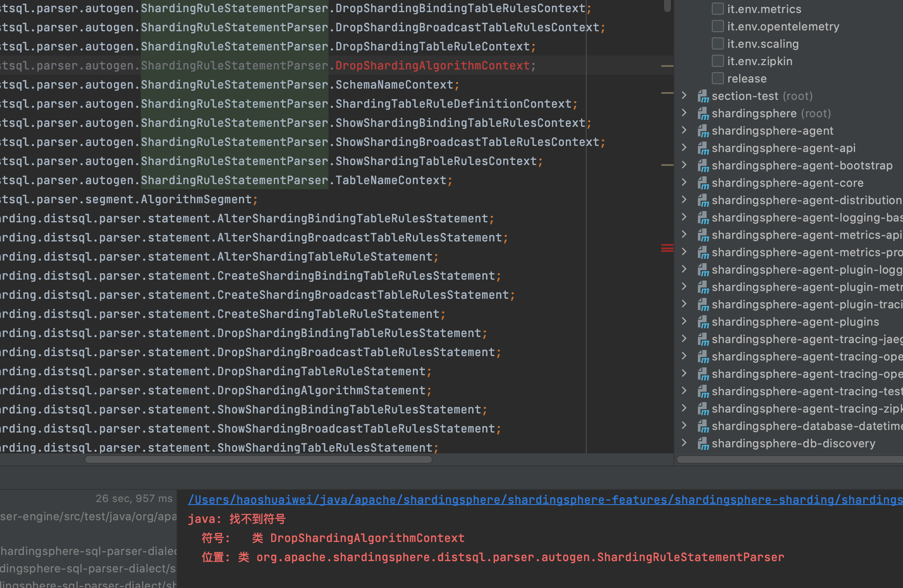
Task: Click the red DropShardingAlgorithmContext import
Action: click(432, 66)
